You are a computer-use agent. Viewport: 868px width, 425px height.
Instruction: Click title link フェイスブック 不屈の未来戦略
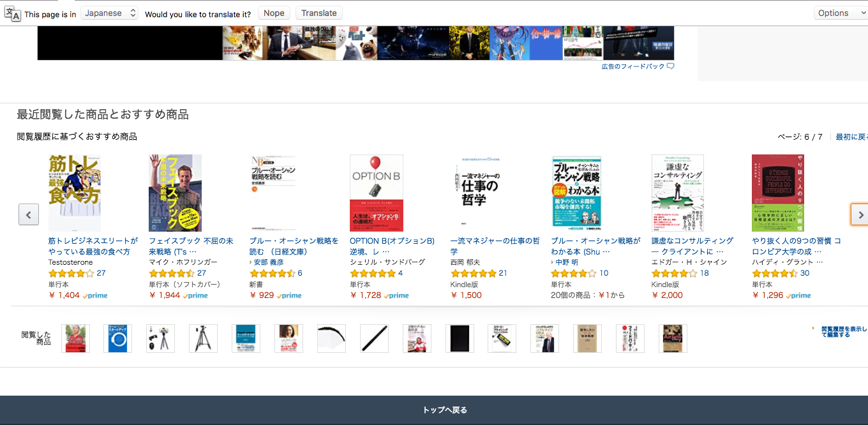coord(191,246)
